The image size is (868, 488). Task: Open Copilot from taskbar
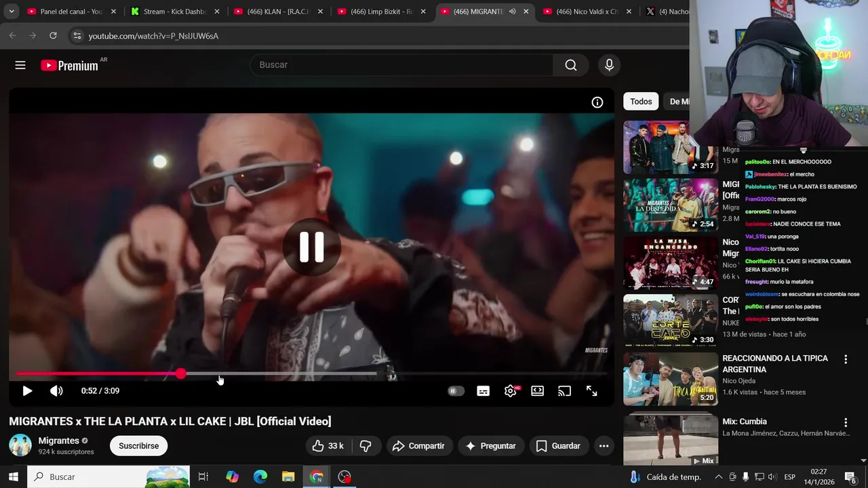tap(232, 476)
